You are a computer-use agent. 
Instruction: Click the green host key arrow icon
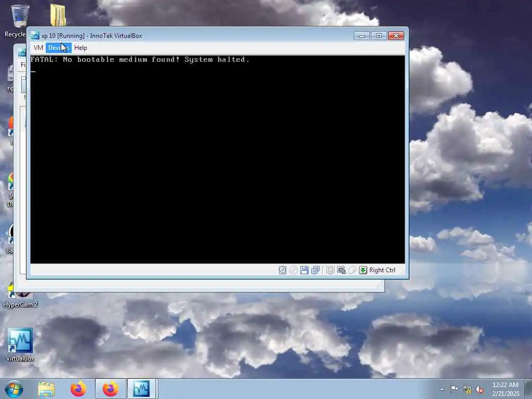(x=363, y=270)
